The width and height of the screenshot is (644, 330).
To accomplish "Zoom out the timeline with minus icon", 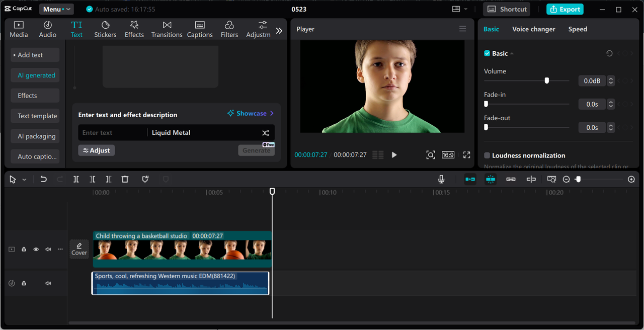I will coord(566,180).
